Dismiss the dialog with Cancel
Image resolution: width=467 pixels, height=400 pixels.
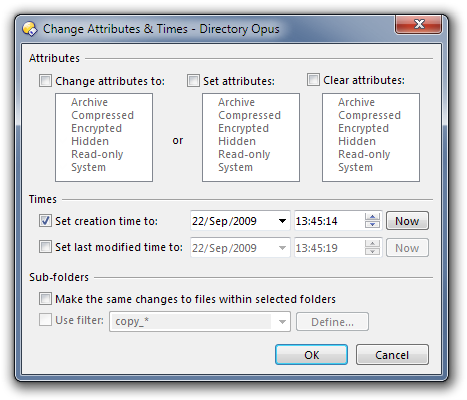click(392, 355)
